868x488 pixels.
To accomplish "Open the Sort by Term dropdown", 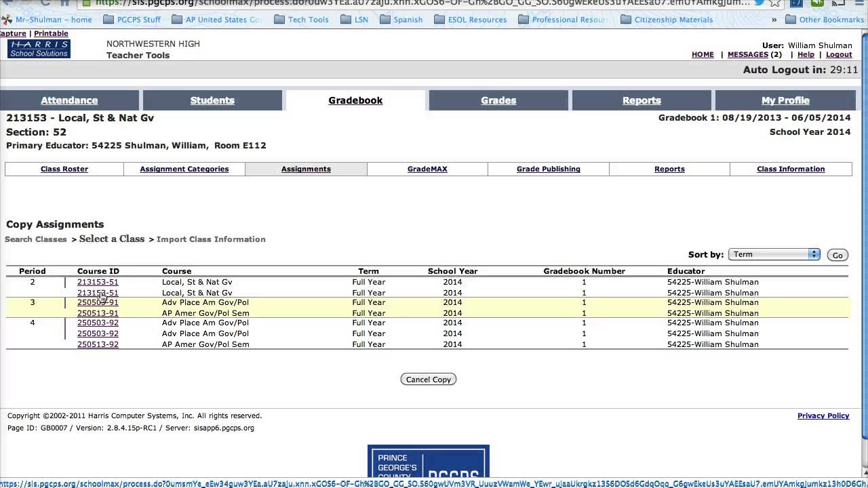I will pyautogui.click(x=774, y=254).
